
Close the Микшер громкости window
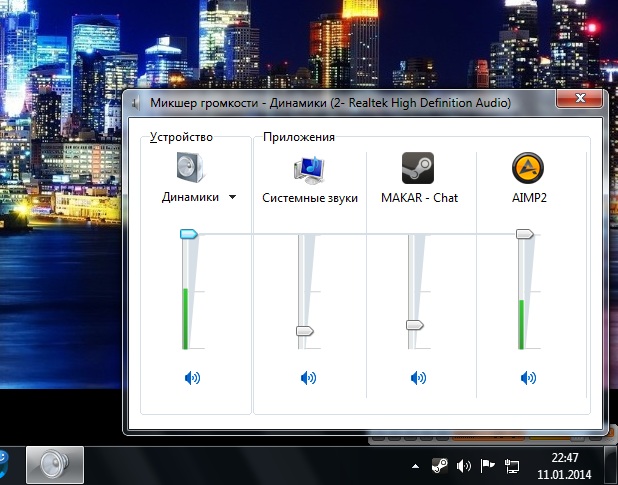tap(579, 98)
